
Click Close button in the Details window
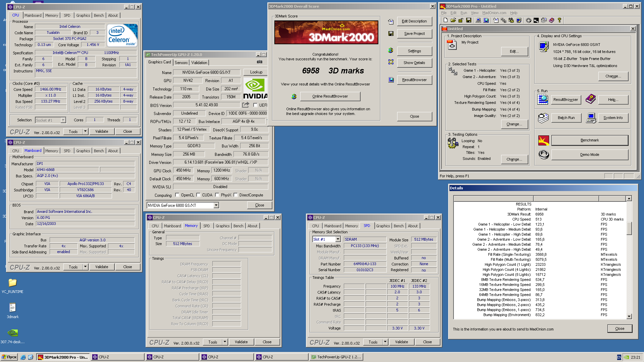620,329
